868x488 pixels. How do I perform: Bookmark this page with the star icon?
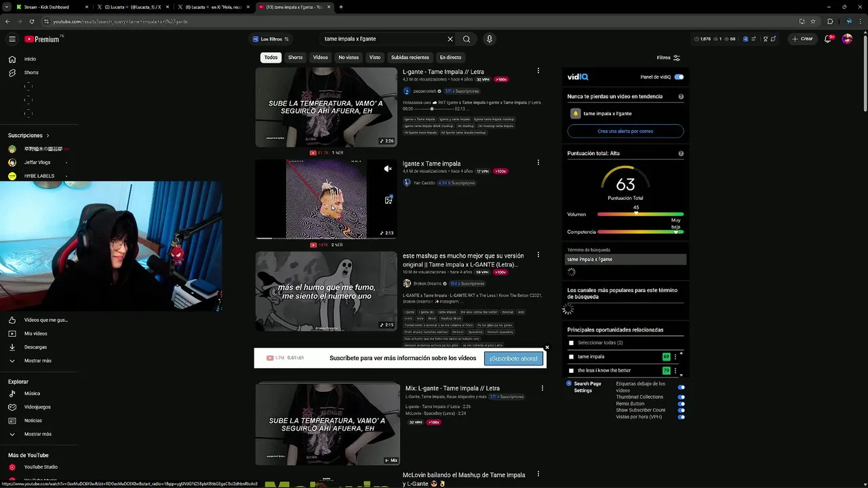[813, 21]
